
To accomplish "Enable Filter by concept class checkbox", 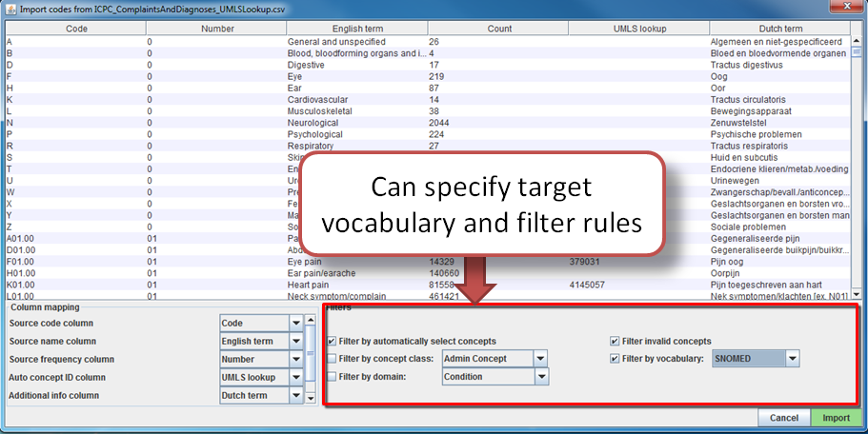I will pos(332,359).
